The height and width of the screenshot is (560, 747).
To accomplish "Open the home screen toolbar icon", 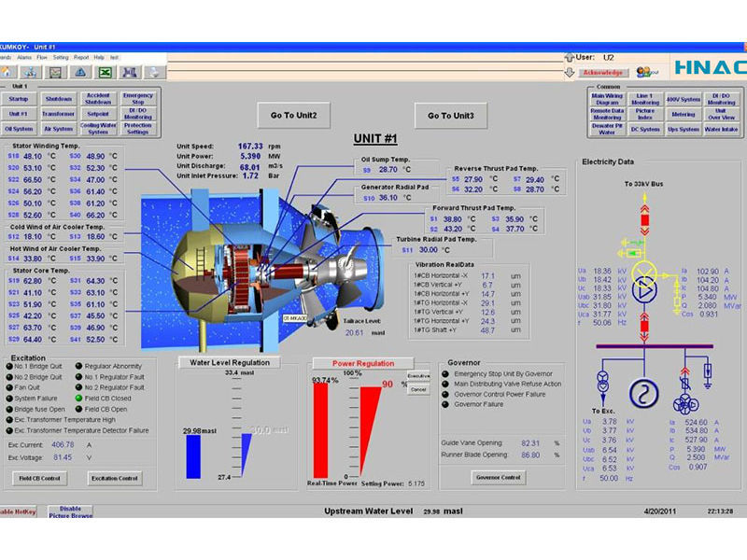I will [7, 72].
